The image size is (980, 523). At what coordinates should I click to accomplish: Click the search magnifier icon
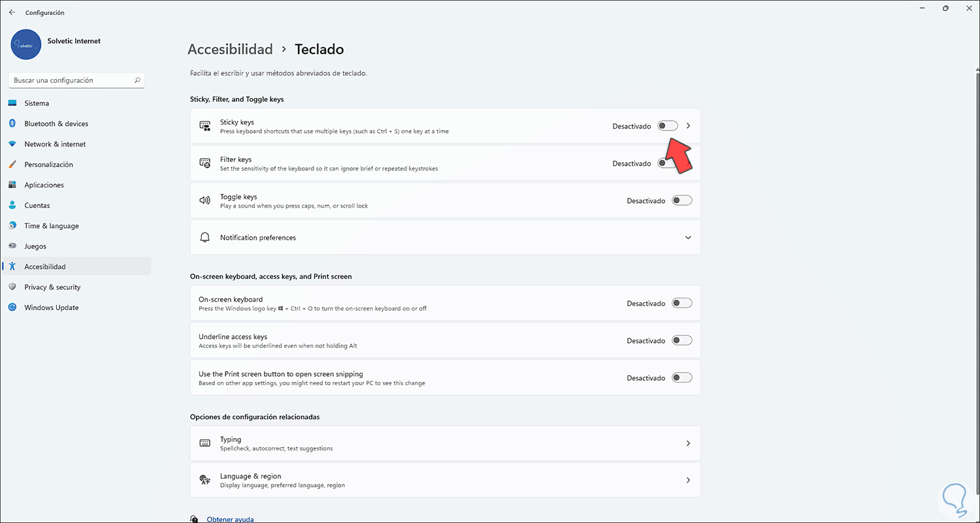point(137,80)
